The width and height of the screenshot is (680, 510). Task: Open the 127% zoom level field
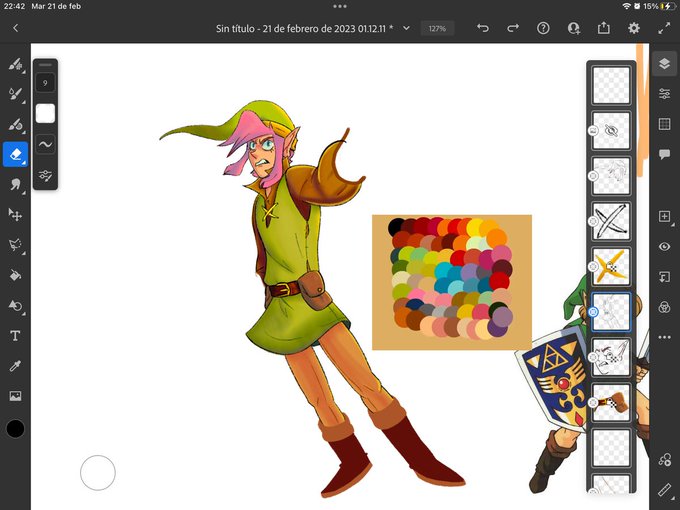(x=437, y=29)
